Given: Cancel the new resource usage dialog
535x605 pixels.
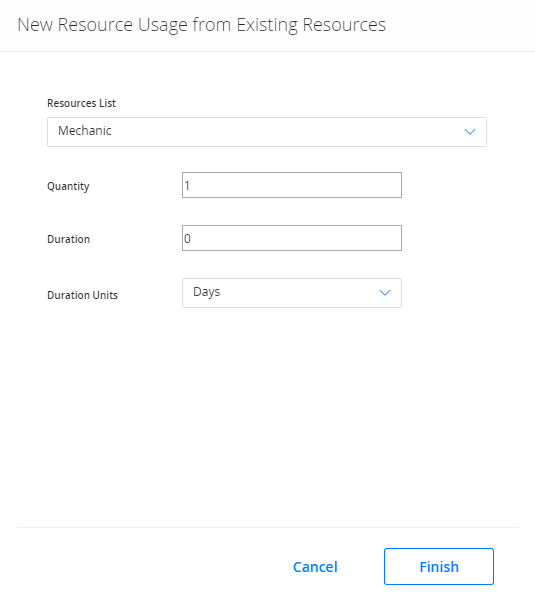Looking at the screenshot, I should (x=315, y=567).
